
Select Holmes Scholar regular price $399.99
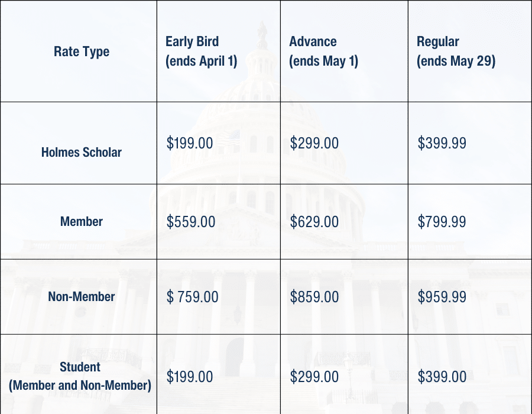pos(442,143)
